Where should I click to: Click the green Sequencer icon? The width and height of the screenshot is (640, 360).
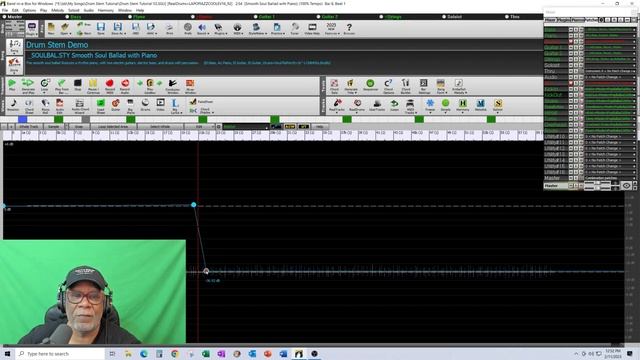[x=370, y=85]
